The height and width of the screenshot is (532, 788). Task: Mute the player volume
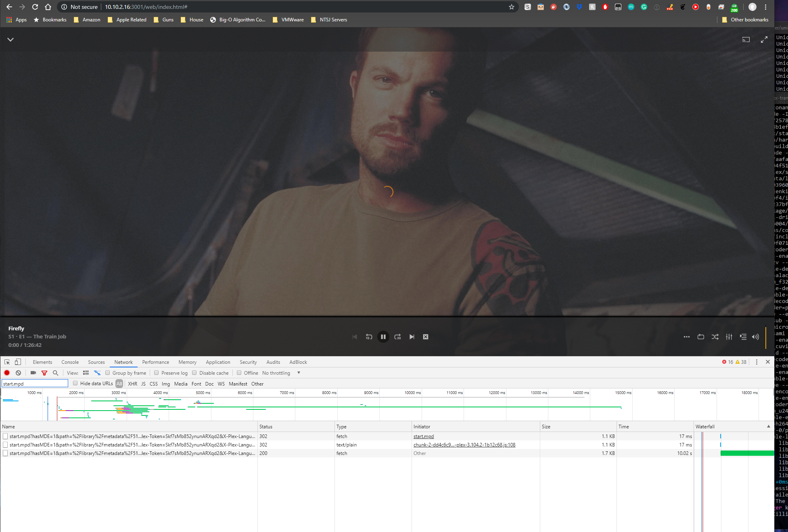755,337
